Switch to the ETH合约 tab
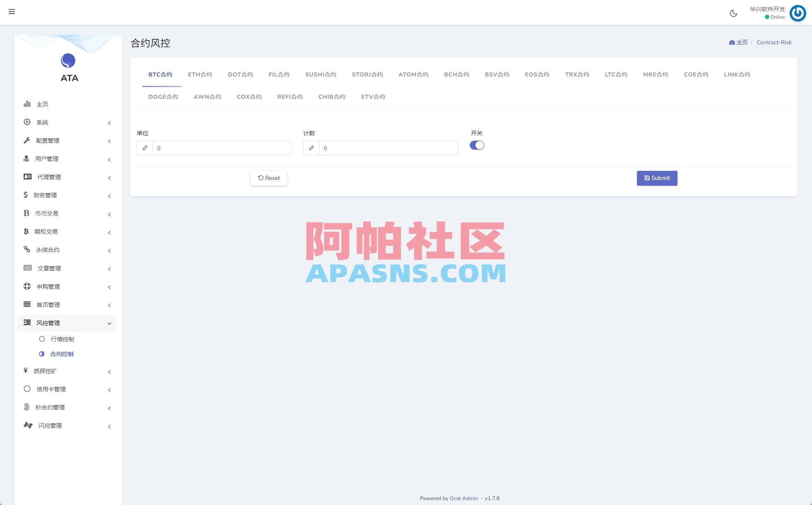Screen dimensions: 812x505 pos(200,74)
